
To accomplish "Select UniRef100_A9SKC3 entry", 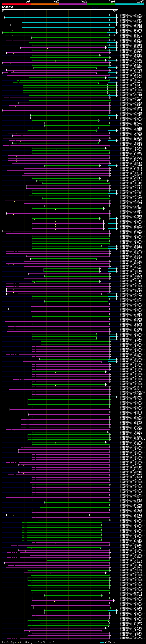I will click(x=131, y=37).
